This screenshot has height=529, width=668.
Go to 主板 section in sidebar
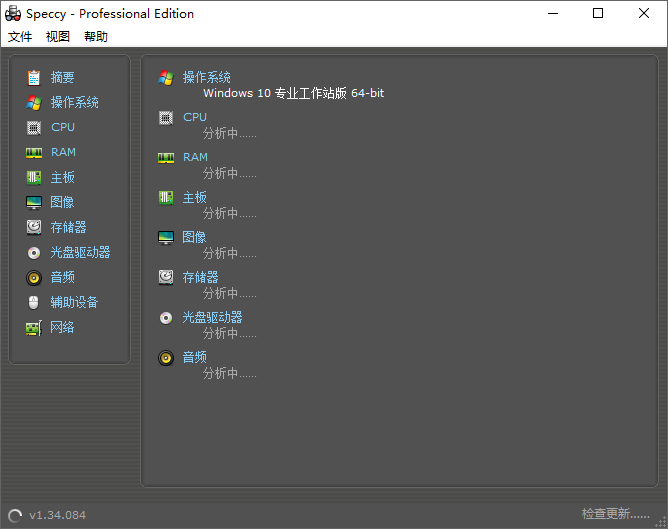coord(63,177)
